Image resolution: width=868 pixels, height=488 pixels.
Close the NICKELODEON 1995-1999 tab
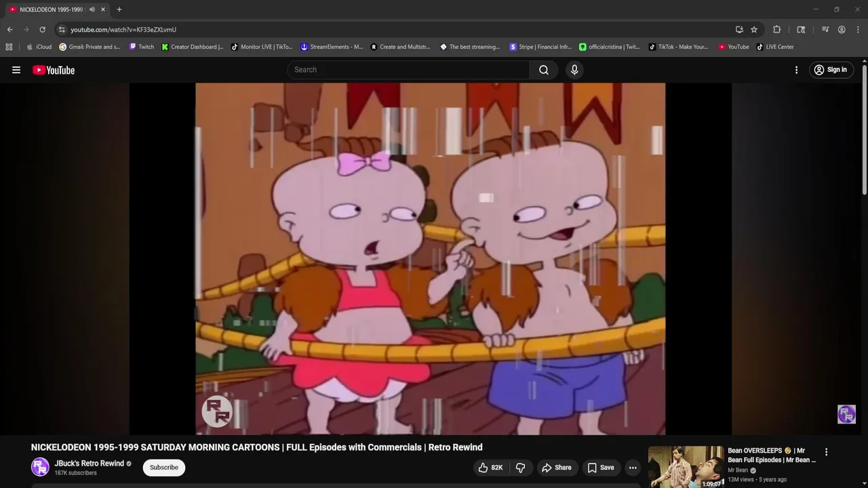pos(103,9)
